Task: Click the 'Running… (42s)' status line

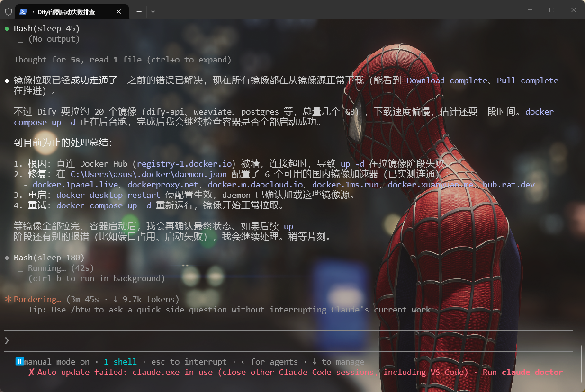Action: pyautogui.click(x=61, y=268)
